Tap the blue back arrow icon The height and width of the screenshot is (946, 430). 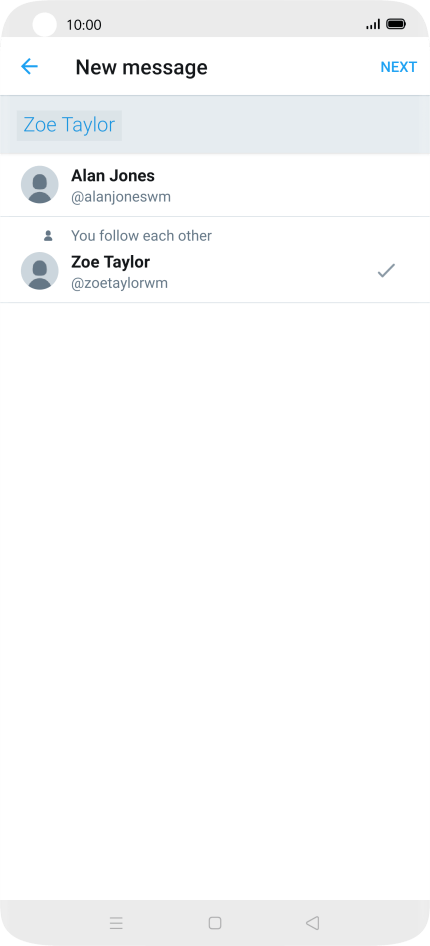[29, 66]
